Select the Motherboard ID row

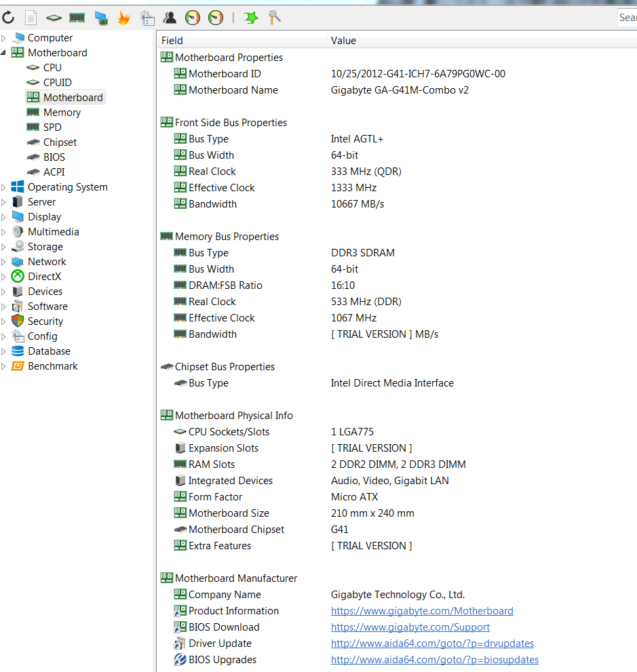[397, 74]
